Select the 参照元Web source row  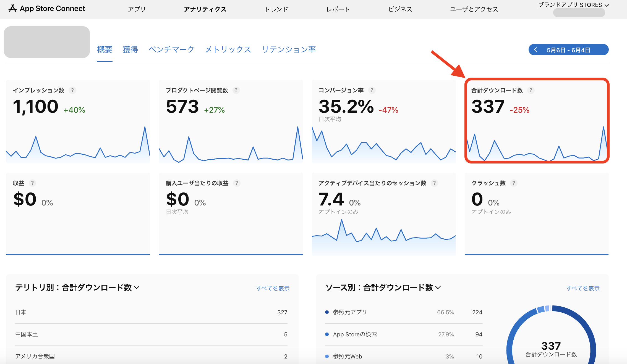point(404,356)
